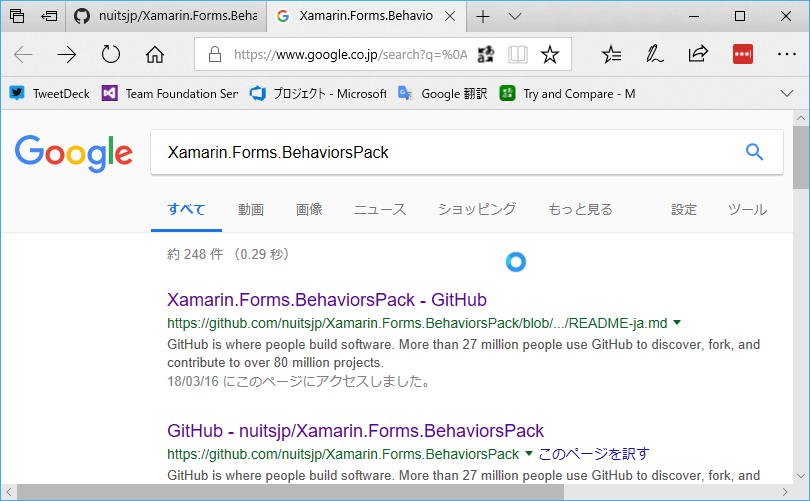
Task: Open Google 翻訳 bookmark
Action: 443,93
